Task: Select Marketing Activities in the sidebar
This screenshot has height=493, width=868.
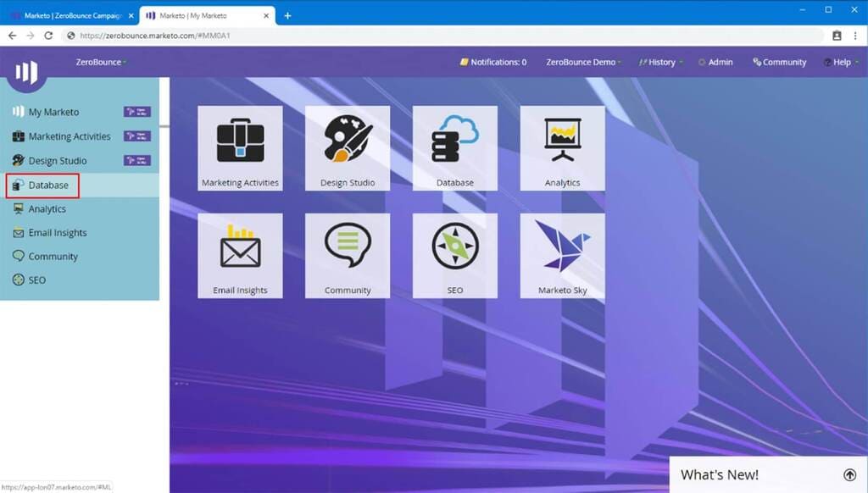Action: point(70,136)
